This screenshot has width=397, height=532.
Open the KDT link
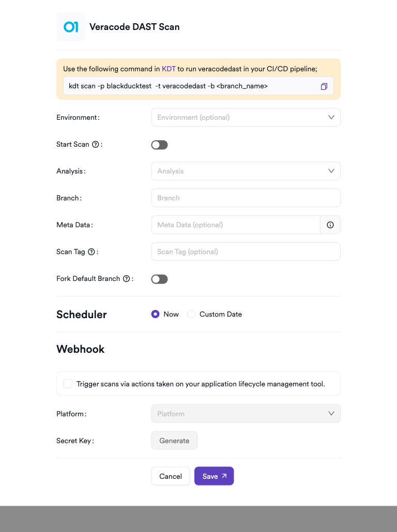(x=169, y=69)
